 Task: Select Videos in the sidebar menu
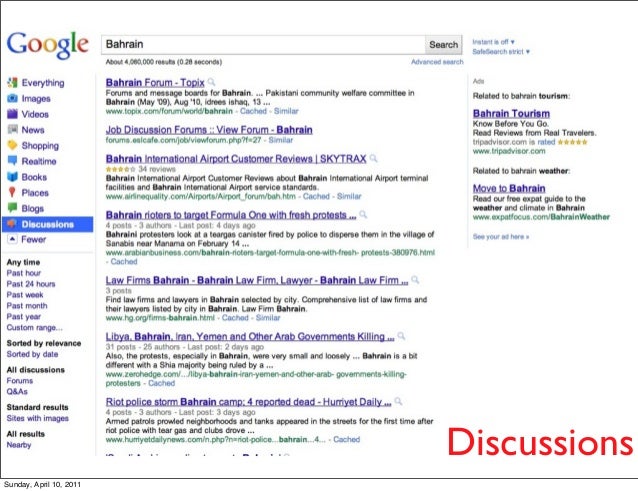[x=35, y=114]
